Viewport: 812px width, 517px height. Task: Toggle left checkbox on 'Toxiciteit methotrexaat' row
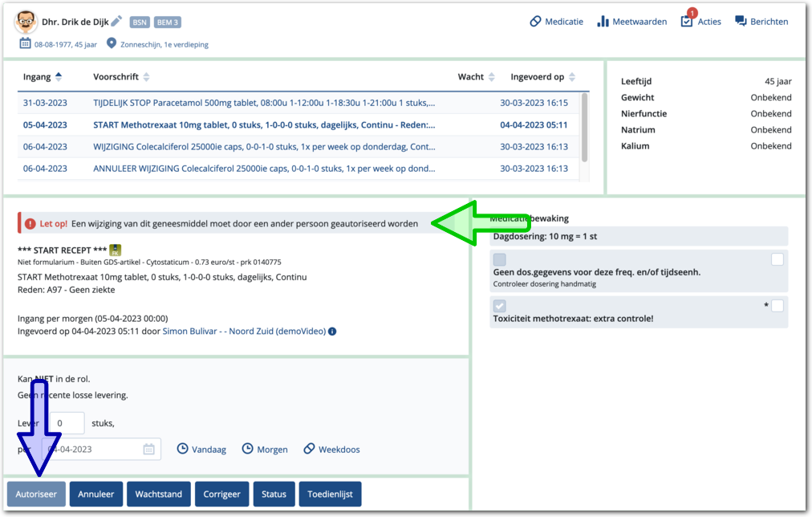click(x=500, y=306)
